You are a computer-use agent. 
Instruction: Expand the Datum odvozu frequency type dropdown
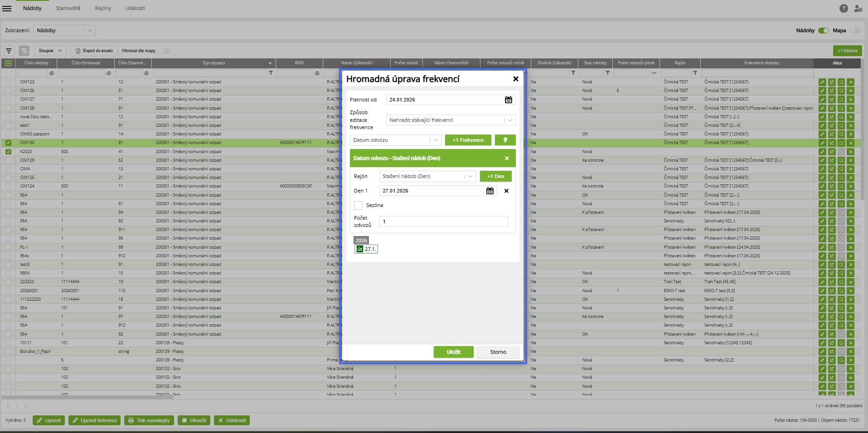[435, 140]
